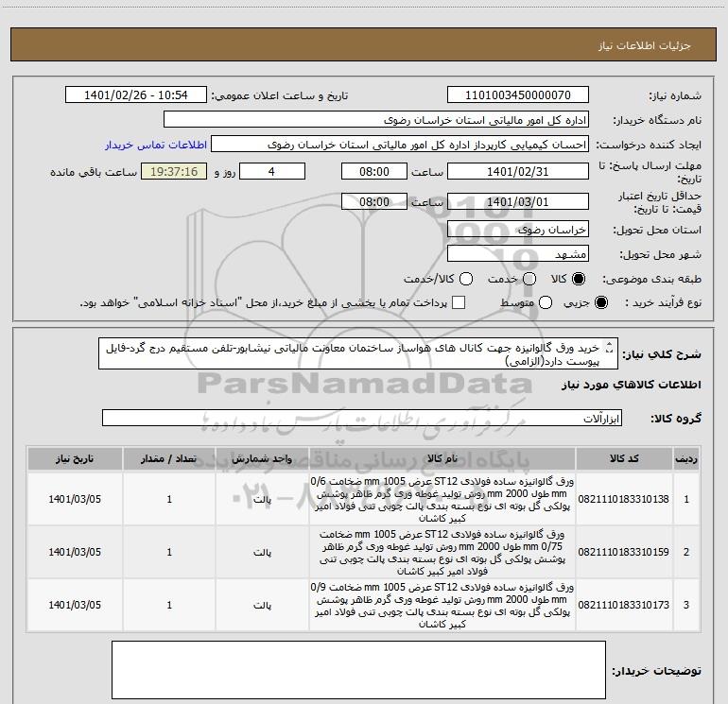
Task: Click the remaining time 19:37:16 field
Action: tap(174, 171)
